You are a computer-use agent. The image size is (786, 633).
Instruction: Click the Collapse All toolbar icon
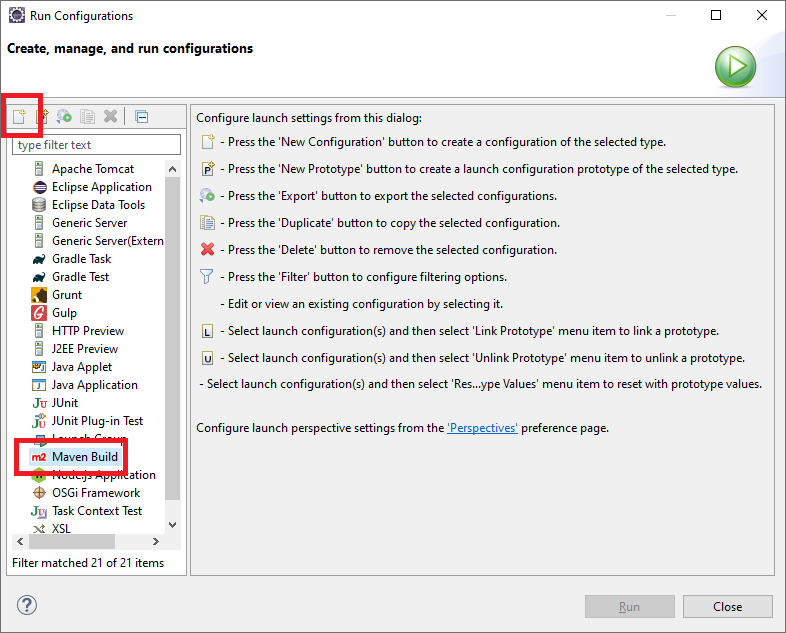tap(142, 116)
